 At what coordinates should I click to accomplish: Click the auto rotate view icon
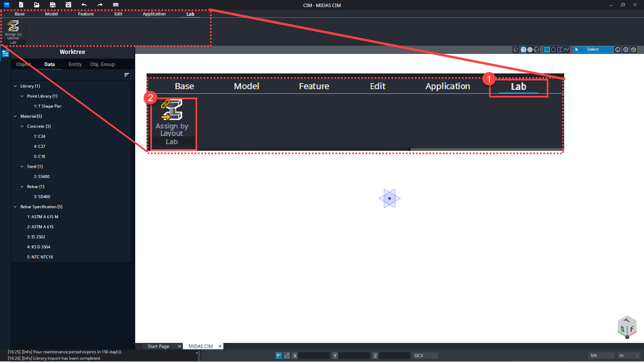(516, 50)
